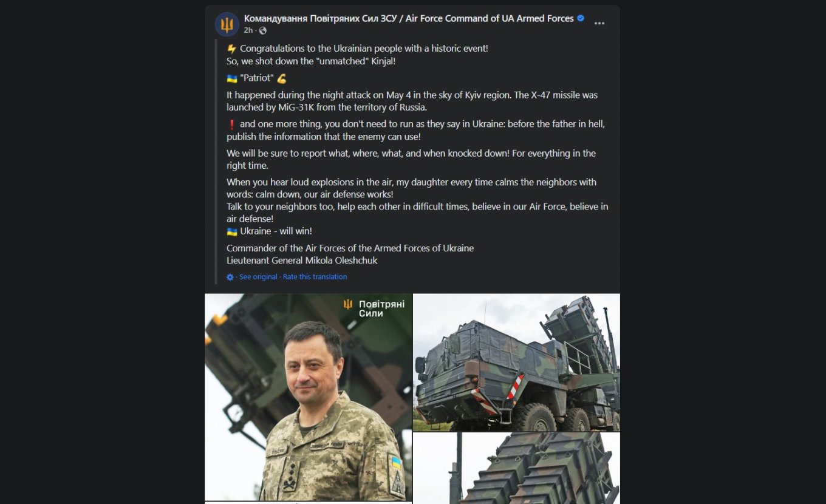
Task: Click the flexed bicep emoji after "Patriot"
Action: [x=281, y=78]
